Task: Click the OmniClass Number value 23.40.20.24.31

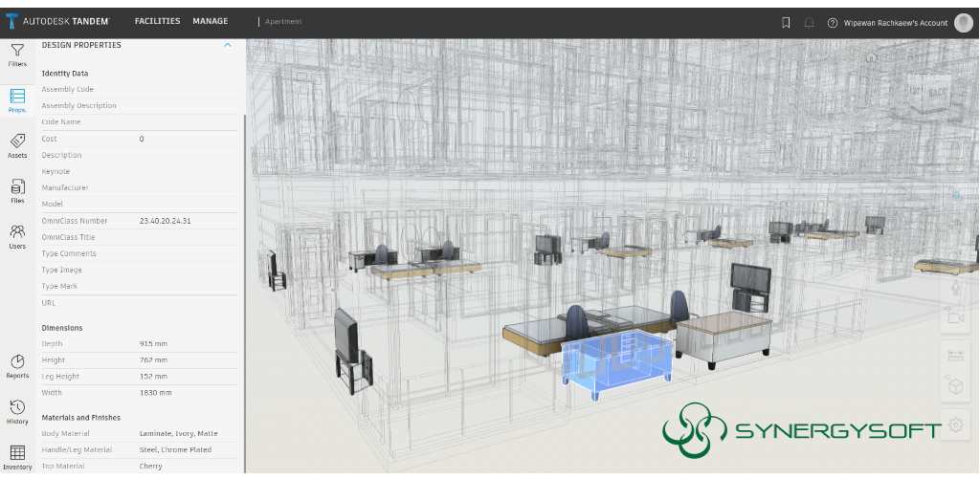Action: coord(165,221)
